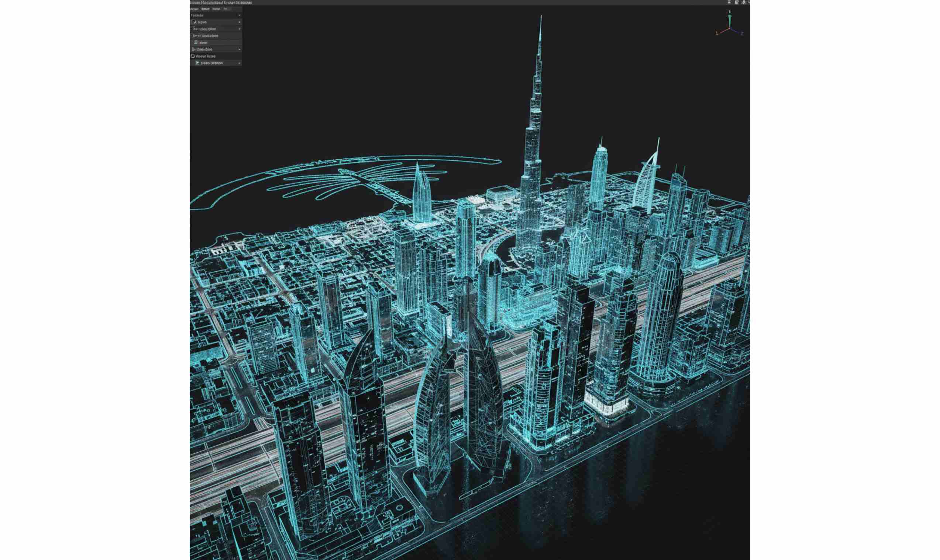Open the arrow on the bottom panel row
The image size is (940, 560).
click(239, 63)
